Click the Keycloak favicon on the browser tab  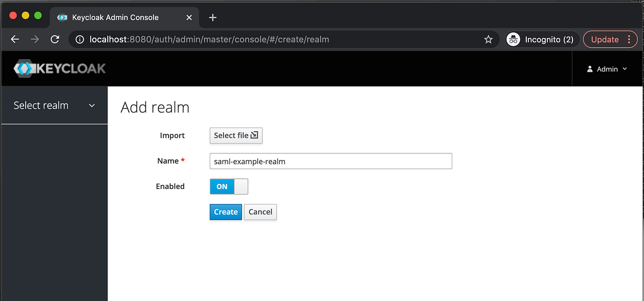61,17
